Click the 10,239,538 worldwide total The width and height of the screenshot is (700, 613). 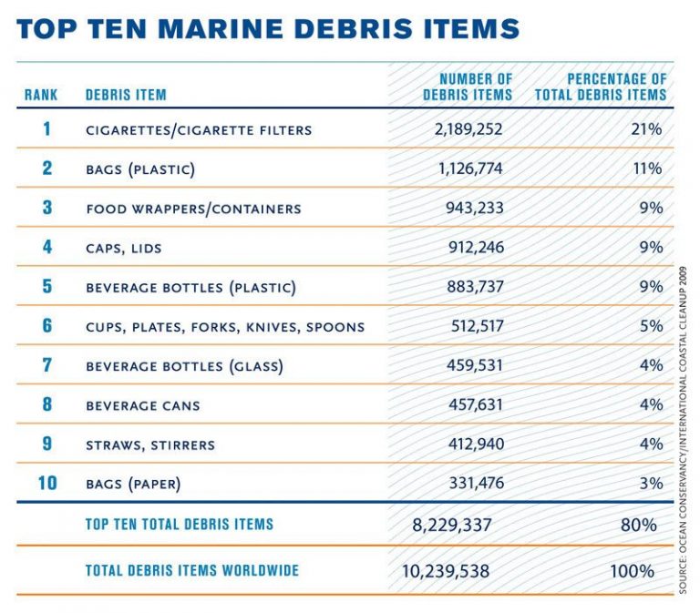click(446, 571)
